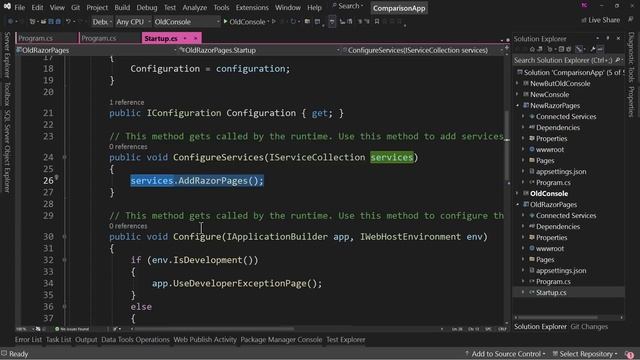This screenshot has width=640, height=360.
Task: Click the Solution Explorer properties wrench icon
Action: point(593,49)
